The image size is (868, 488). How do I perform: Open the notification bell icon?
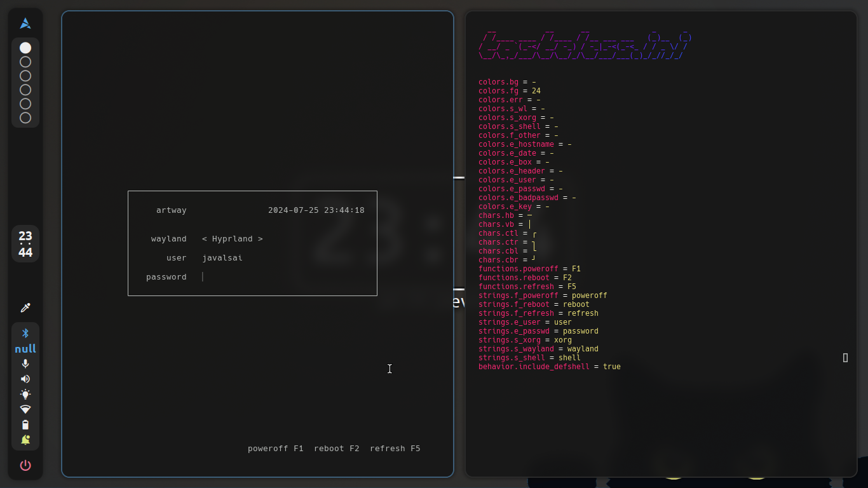25,440
